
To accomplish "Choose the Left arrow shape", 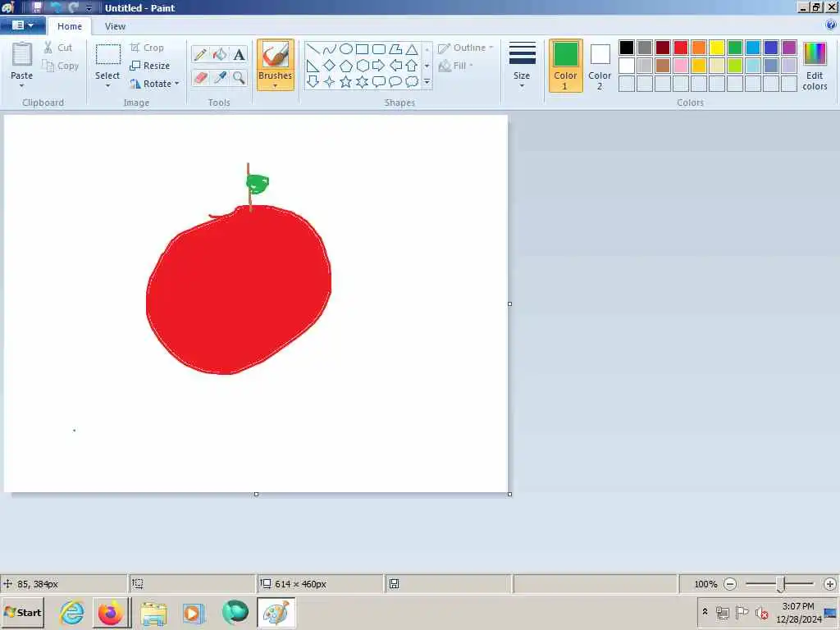I will tap(395, 66).
